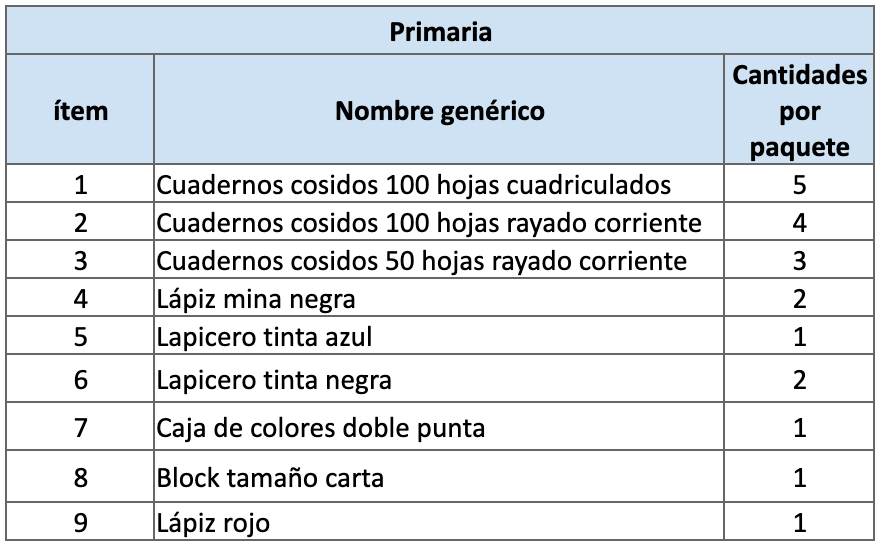The image size is (880, 548).
Task: Click the Nombre genérico column header
Action: 440,110
